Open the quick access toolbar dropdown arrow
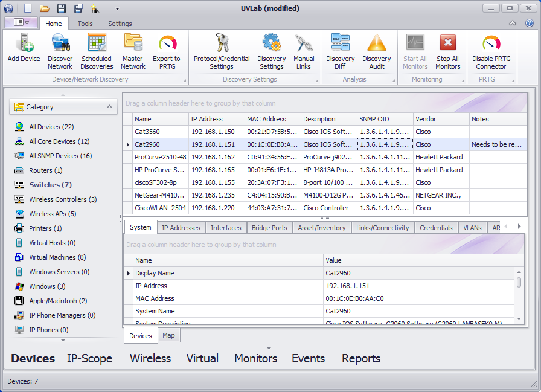 tap(117, 8)
